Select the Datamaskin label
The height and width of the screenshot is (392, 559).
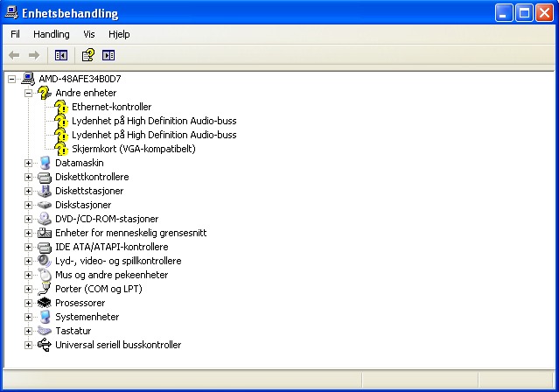coord(79,163)
